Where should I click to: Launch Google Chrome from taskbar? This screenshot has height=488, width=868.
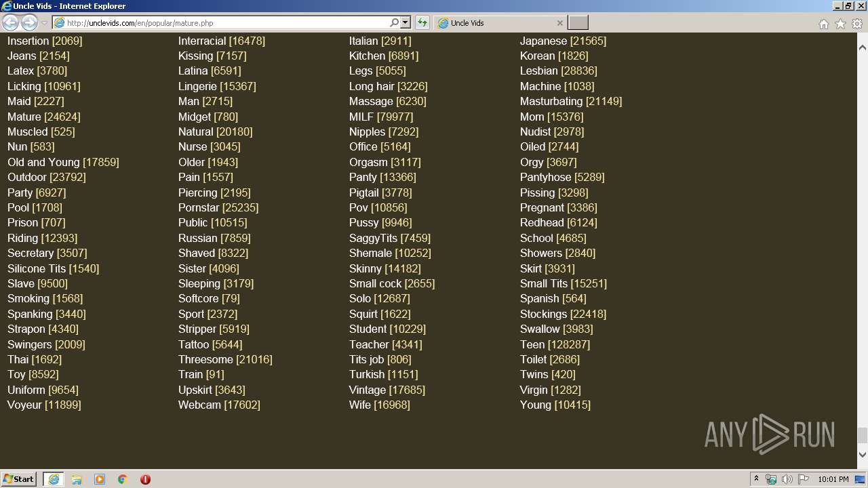click(x=123, y=479)
